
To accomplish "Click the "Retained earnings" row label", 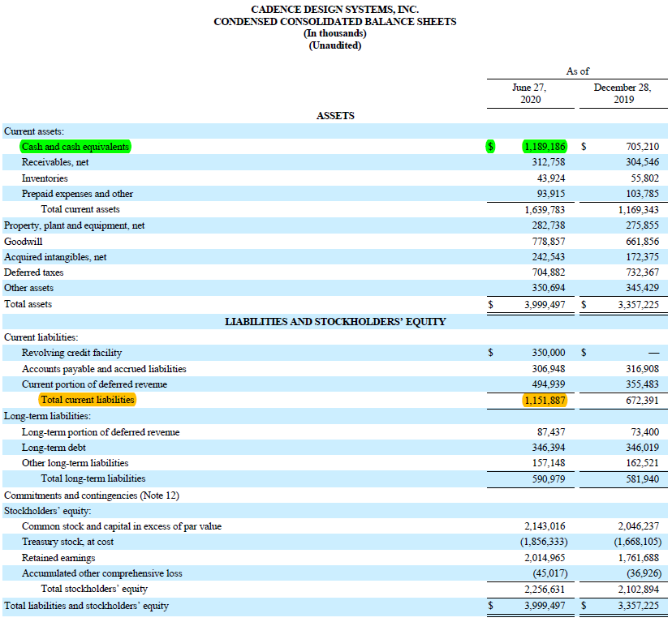I will (58, 558).
